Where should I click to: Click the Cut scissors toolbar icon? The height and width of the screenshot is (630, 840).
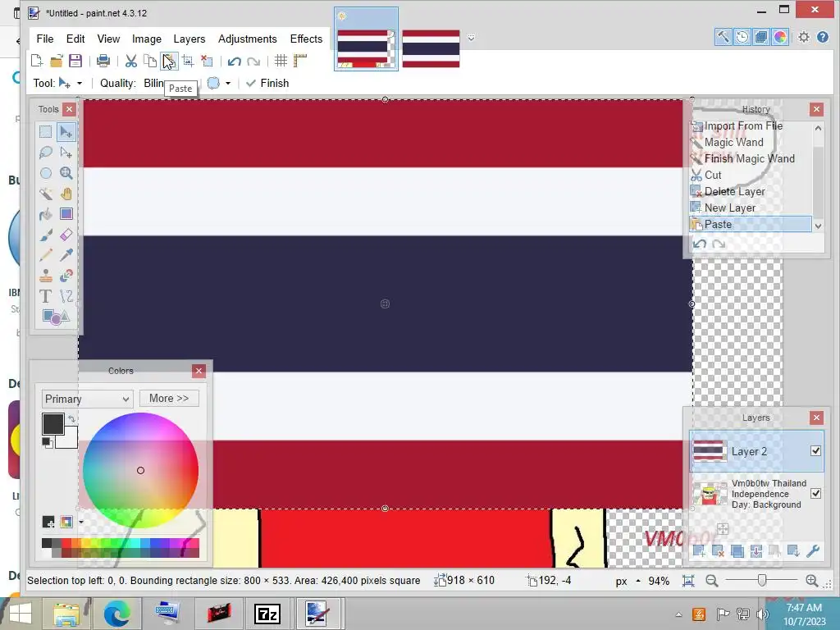click(130, 61)
